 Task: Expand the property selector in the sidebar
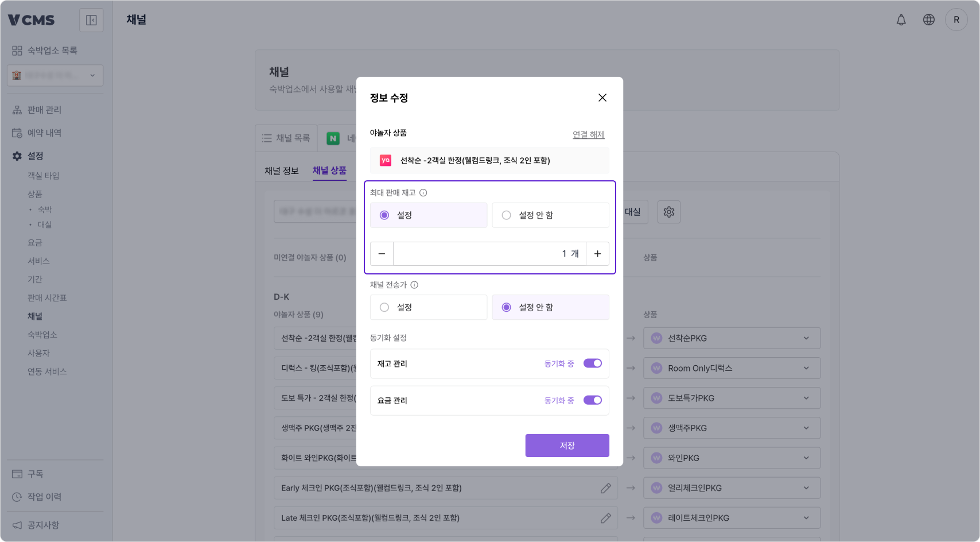point(92,75)
